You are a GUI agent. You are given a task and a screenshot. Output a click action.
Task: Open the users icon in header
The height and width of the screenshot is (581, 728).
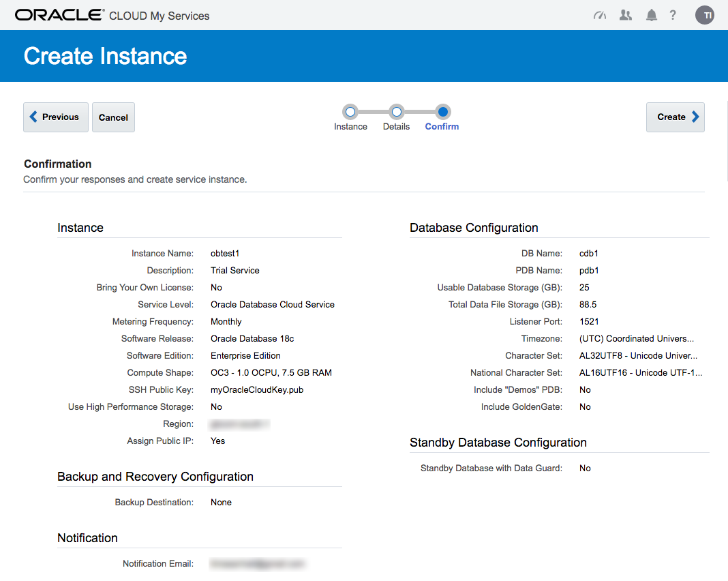[625, 15]
